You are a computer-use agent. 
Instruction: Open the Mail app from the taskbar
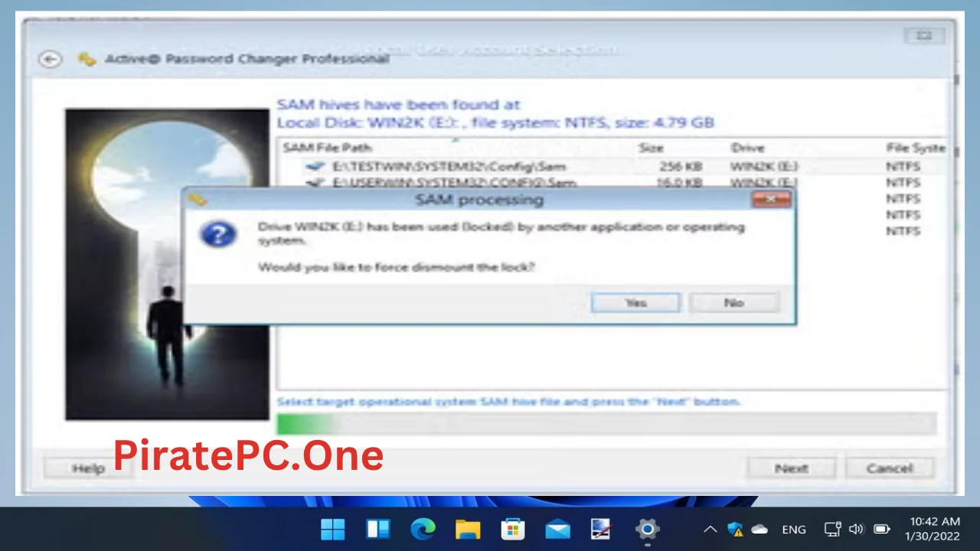557,529
